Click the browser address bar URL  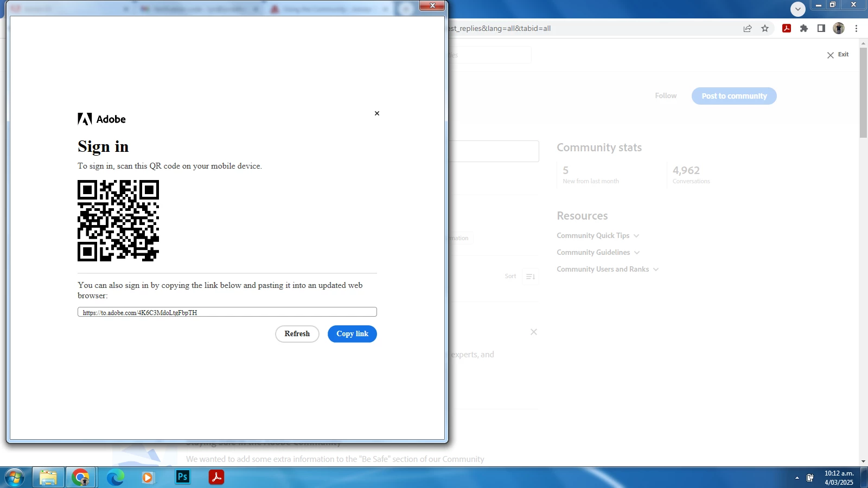[500, 28]
